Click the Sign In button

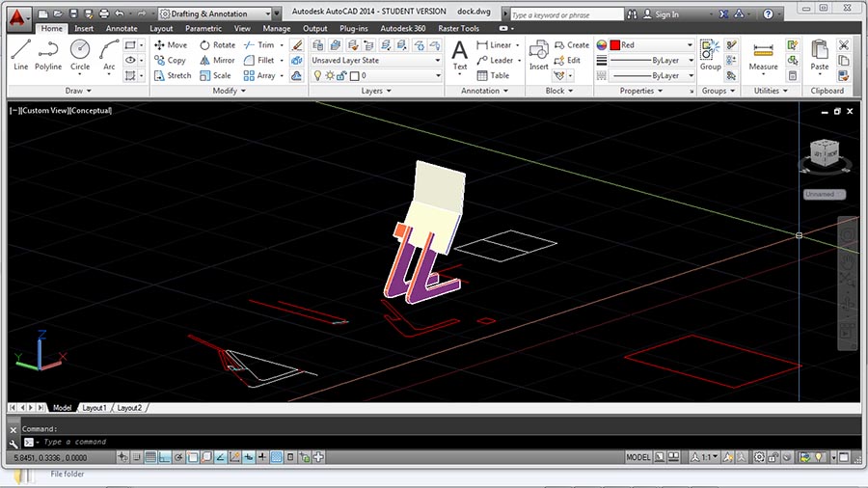(661, 14)
